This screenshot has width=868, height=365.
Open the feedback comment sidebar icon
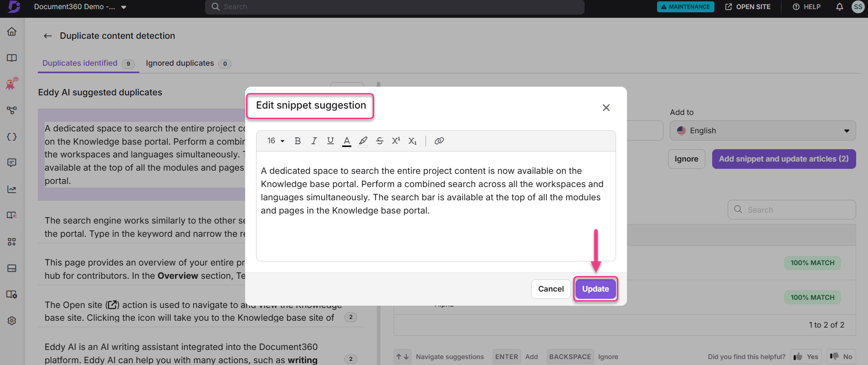point(12,163)
